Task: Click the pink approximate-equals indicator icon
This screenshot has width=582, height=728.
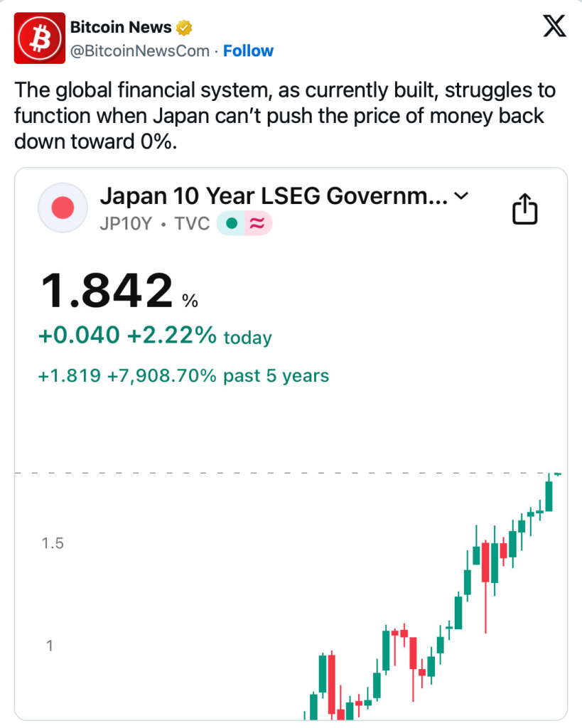Action: click(x=258, y=224)
